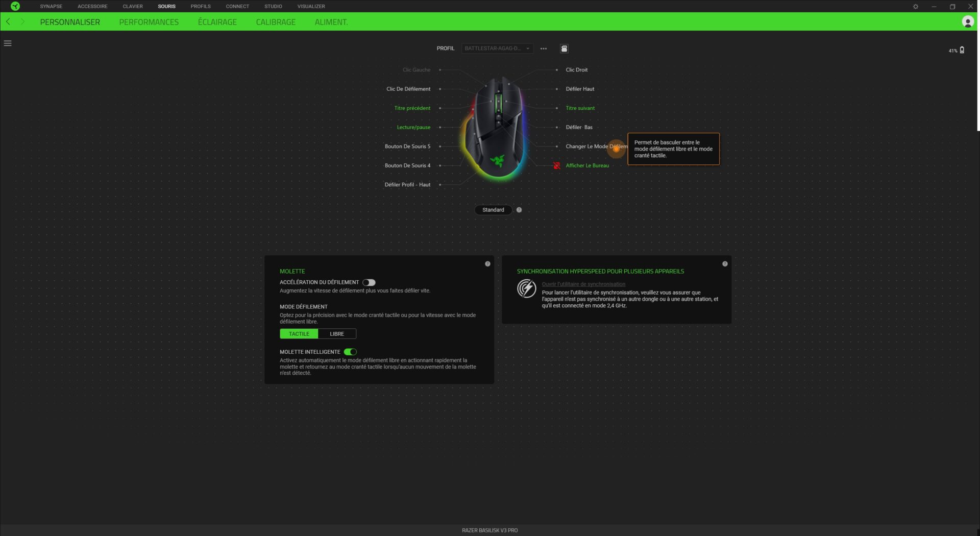Viewport: 980px width, 536px height.
Task: Check the mouse battery level icon
Action: point(962,50)
